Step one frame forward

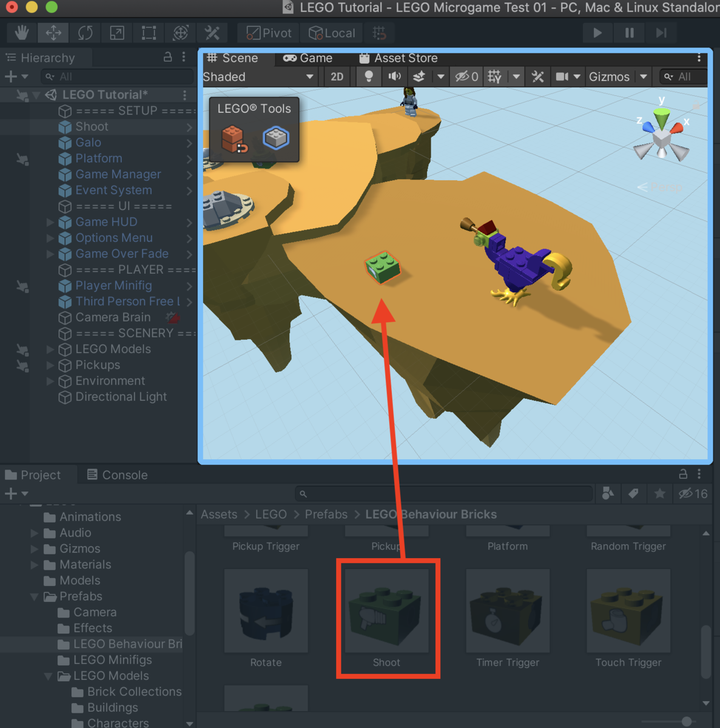click(x=661, y=33)
